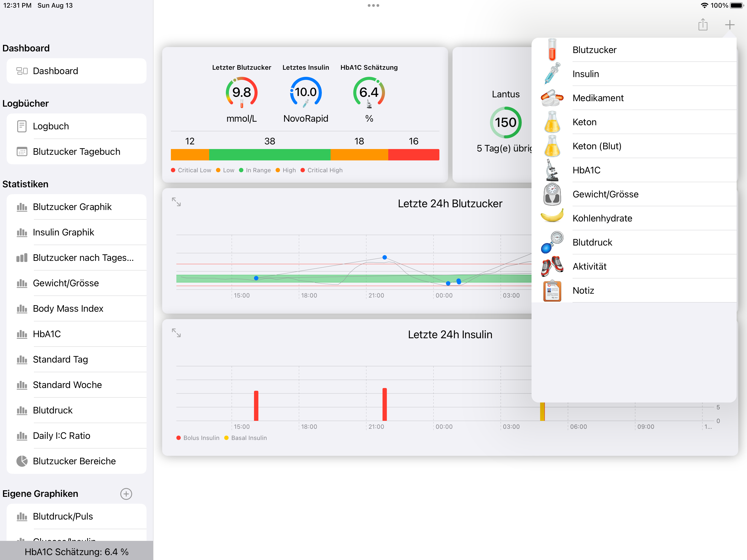Viewport: 747px width, 560px height.
Task: Tap the Kohlenhydrate banana icon
Action: tap(552, 215)
